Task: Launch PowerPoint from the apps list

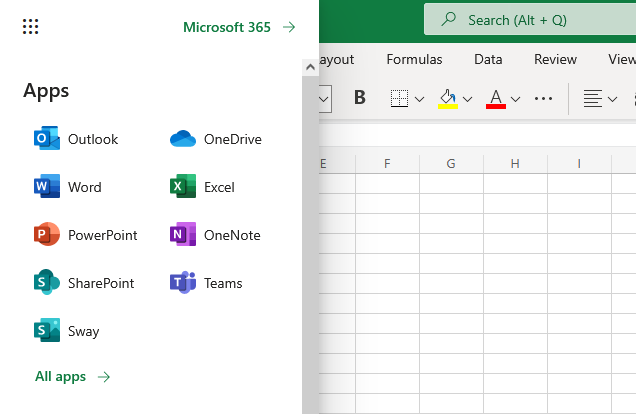Action: click(86, 235)
